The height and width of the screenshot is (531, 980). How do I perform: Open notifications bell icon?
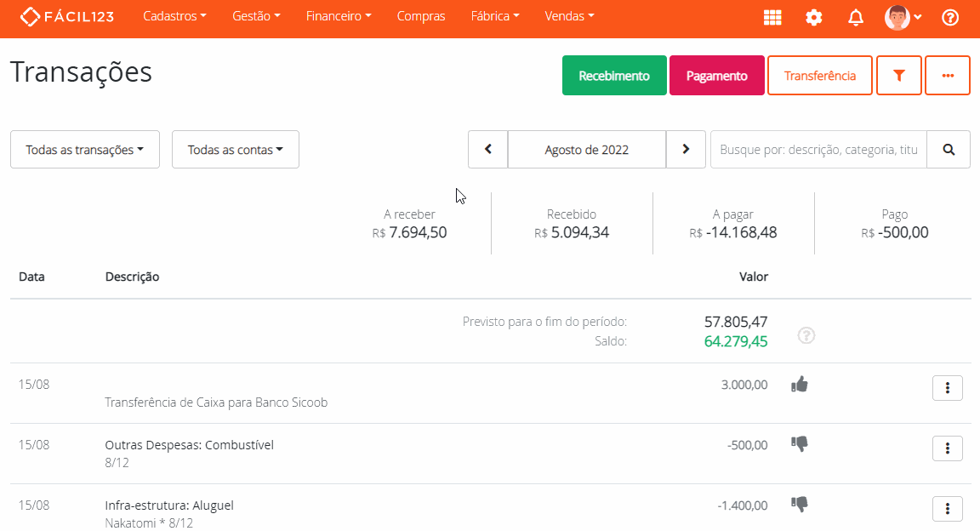pos(856,17)
